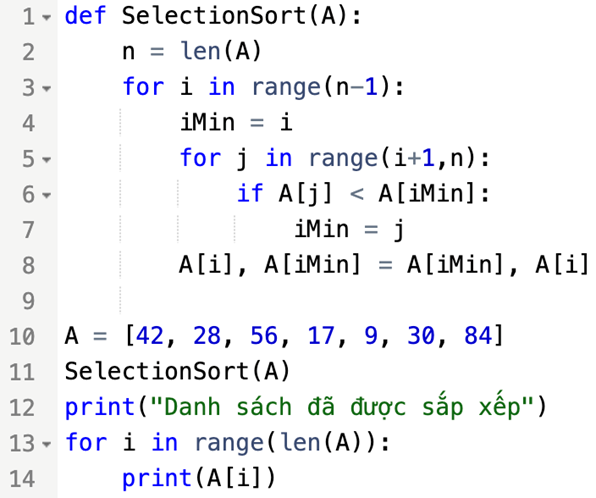The image size is (596, 498).
Task: Place cursor on iMin = j line
Action: pyautogui.click(x=349, y=230)
